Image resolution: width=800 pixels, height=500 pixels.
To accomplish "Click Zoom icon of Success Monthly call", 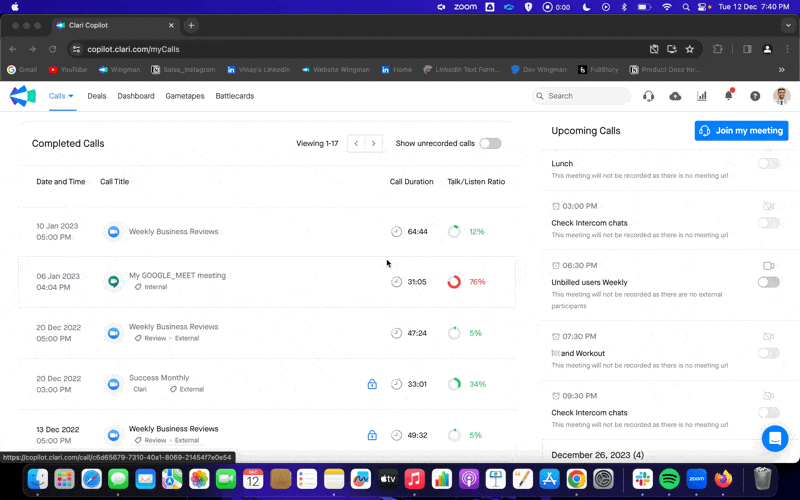I will (x=113, y=384).
